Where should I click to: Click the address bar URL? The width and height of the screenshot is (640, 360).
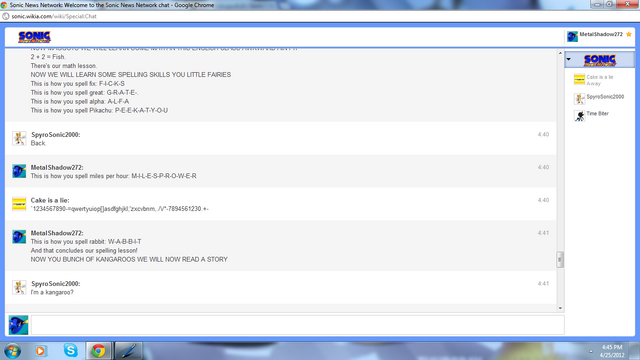(54, 16)
